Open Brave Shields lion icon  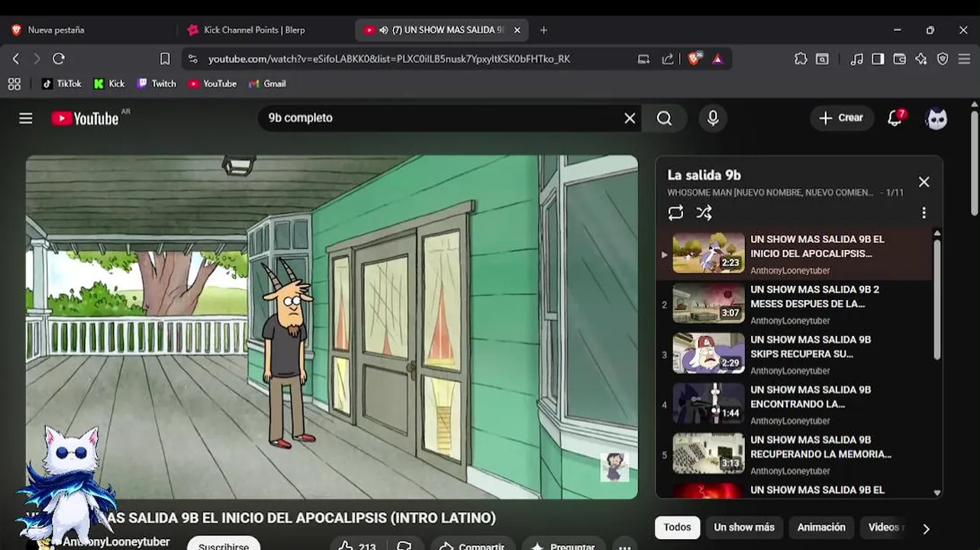click(x=694, y=58)
